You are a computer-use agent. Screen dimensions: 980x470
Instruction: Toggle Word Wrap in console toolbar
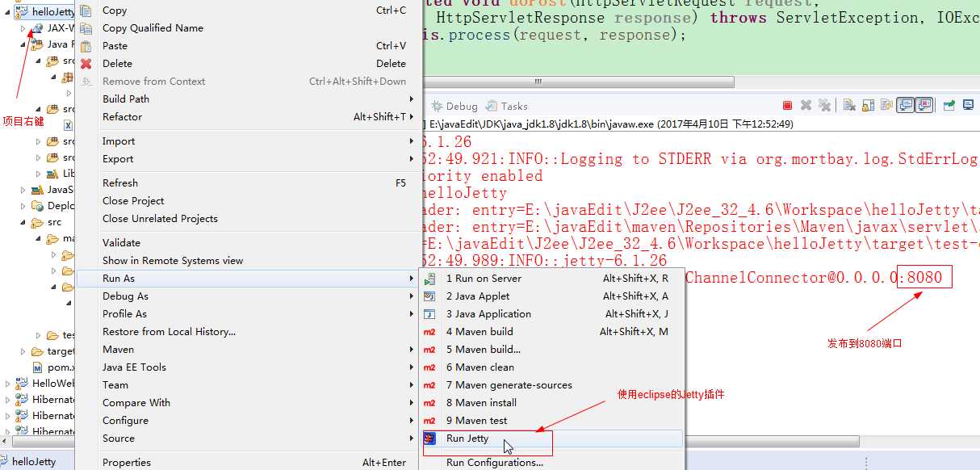pos(886,106)
